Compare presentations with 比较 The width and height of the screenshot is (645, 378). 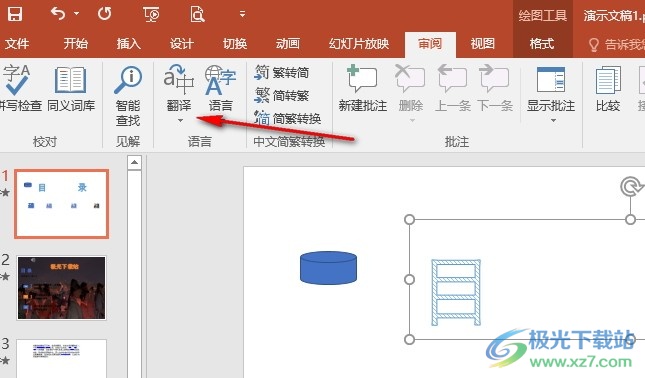click(608, 88)
